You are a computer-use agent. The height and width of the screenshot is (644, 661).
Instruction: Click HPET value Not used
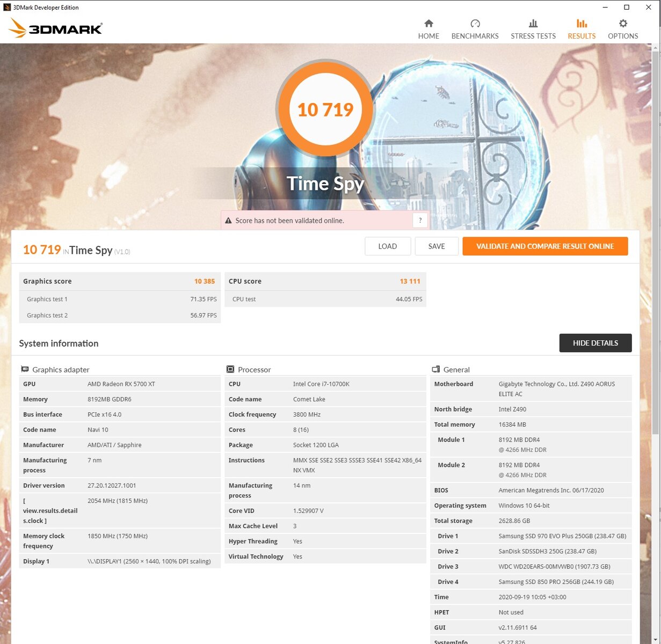[x=511, y=612]
